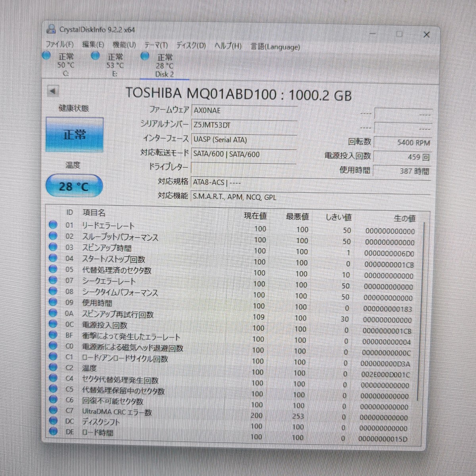The image size is (476, 476).
Task: Click status orb for 07 シークエラーレート
Action: 53,280
